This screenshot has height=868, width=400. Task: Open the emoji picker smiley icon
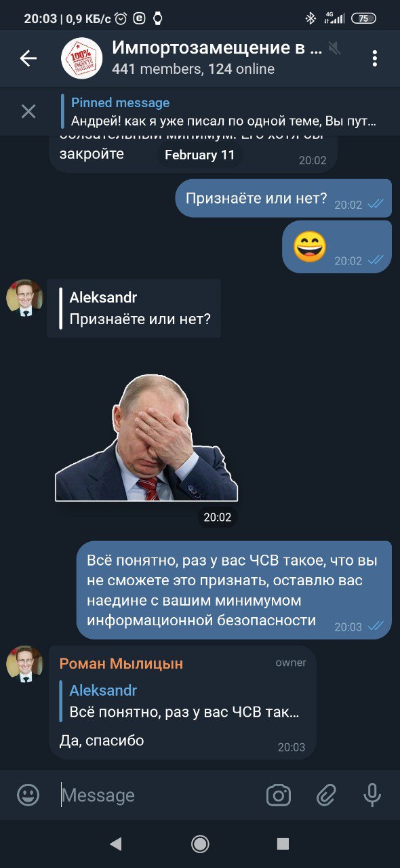point(28,795)
